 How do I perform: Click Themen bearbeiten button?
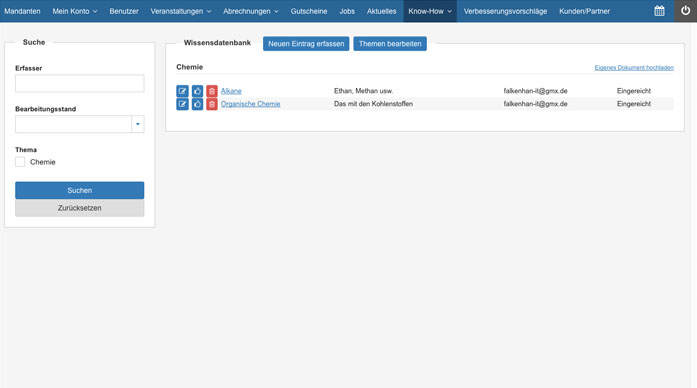pyautogui.click(x=390, y=44)
